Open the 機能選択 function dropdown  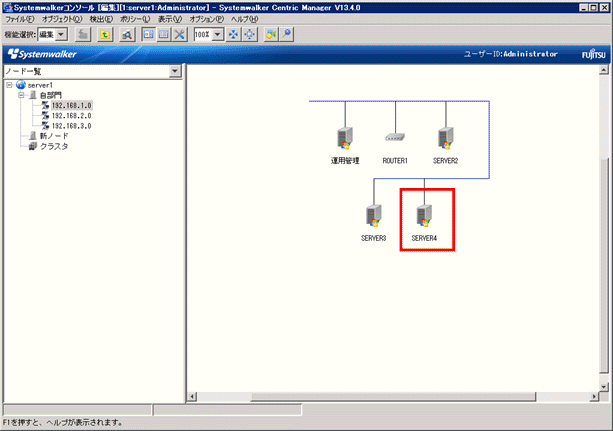pyautogui.click(x=61, y=34)
